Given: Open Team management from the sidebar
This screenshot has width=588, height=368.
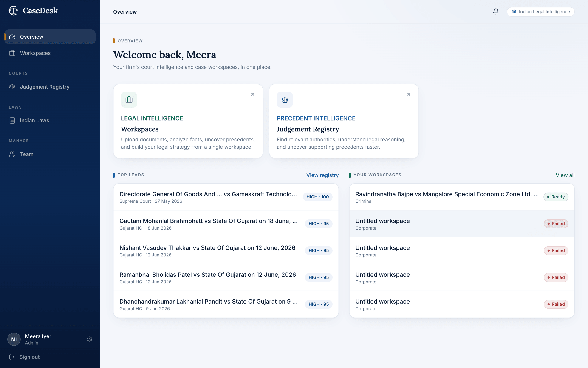Looking at the screenshot, I should [50, 154].
